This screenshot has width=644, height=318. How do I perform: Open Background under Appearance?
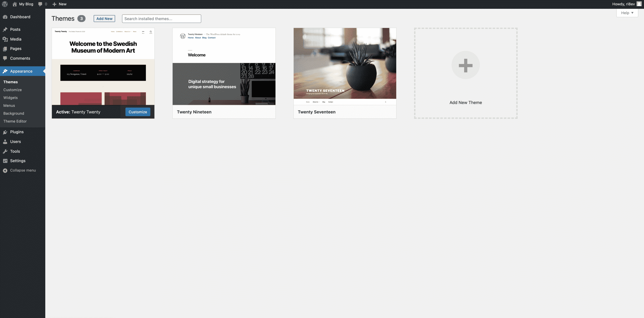pyautogui.click(x=14, y=113)
